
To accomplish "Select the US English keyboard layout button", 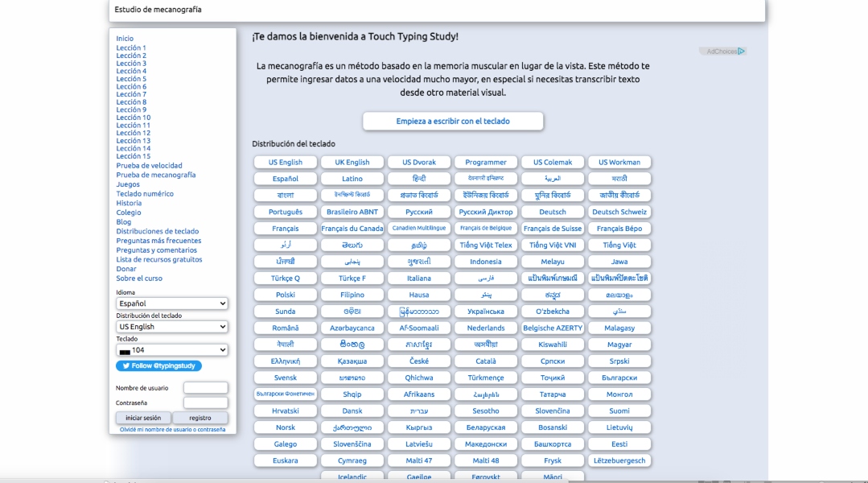I will click(x=286, y=163).
